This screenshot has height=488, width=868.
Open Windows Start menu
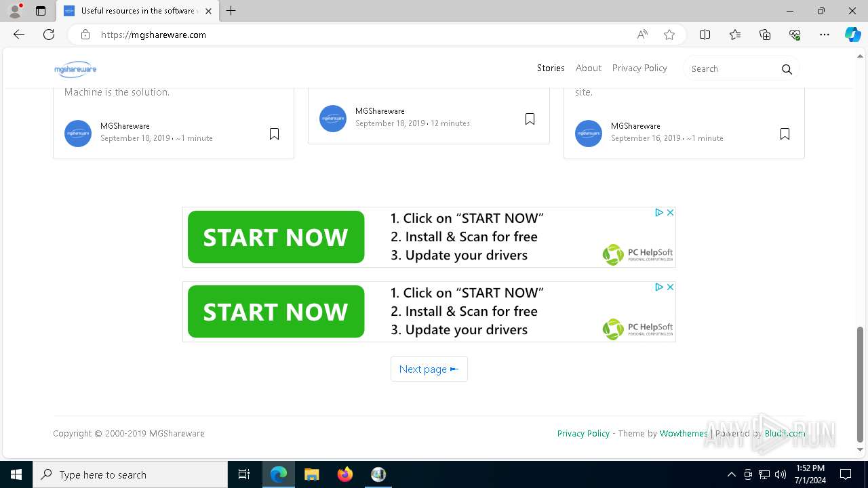coord(16,474)
